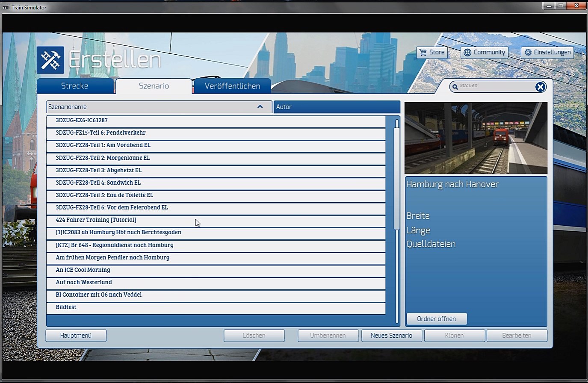Toggle sort order arrow on Szenarioname column
This screenshot has width=588, height=383.
(x=260, y=106)
